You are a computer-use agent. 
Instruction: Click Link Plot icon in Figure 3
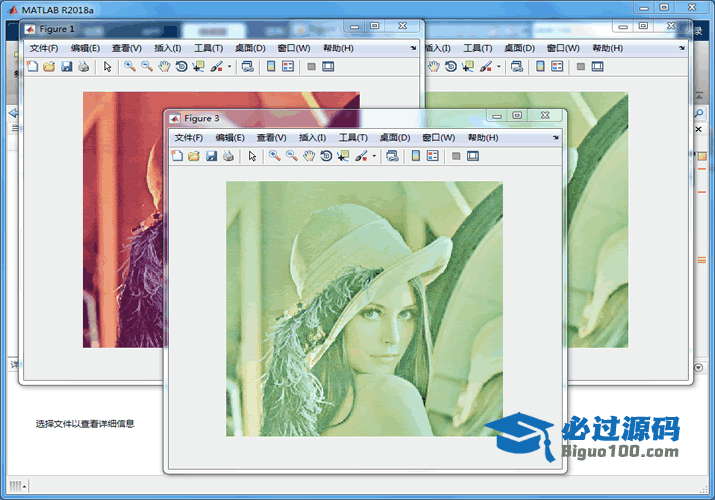(392, 156)
